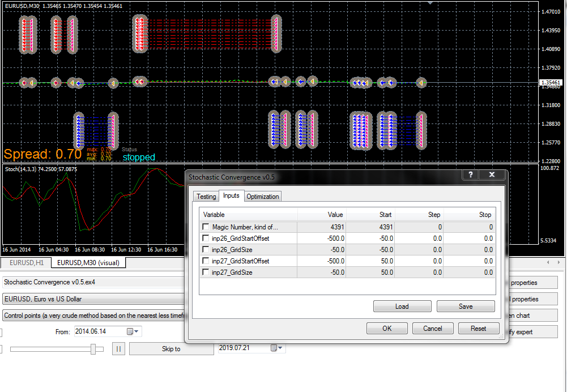The width and height of the screenshot is (567, 392).
Task: Pause the visual backtest
Action: click(x=118, y=349)
